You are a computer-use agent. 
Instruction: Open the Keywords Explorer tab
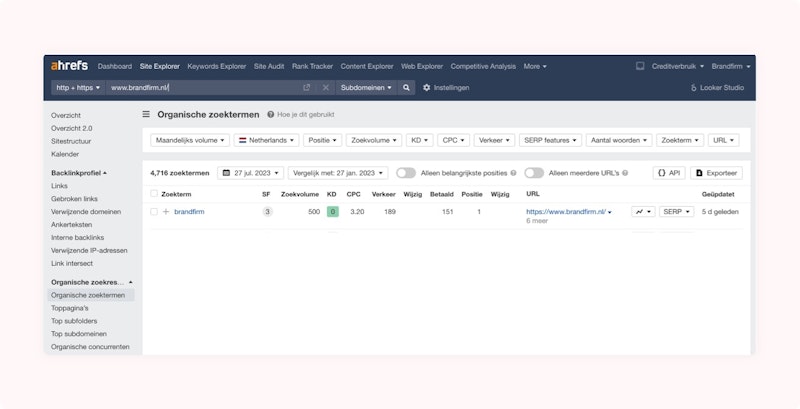(x=217, y=66)
